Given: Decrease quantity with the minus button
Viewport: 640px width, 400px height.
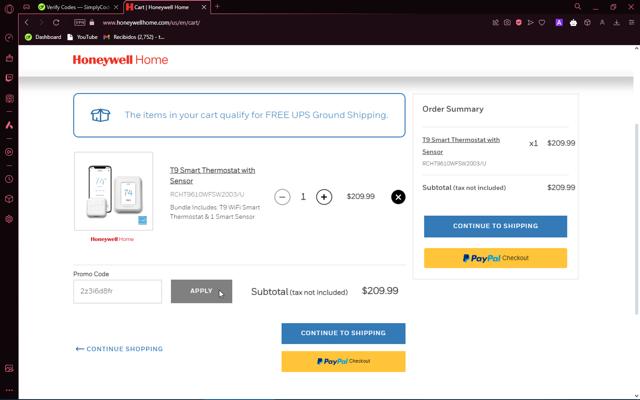Looking at the screenshot, I should 282,197.
